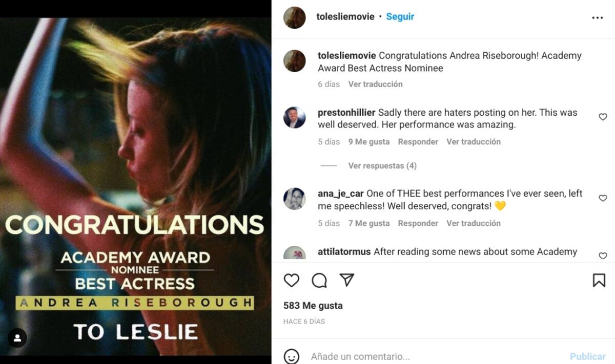Click tagged people icon on photo

(17, 338)
